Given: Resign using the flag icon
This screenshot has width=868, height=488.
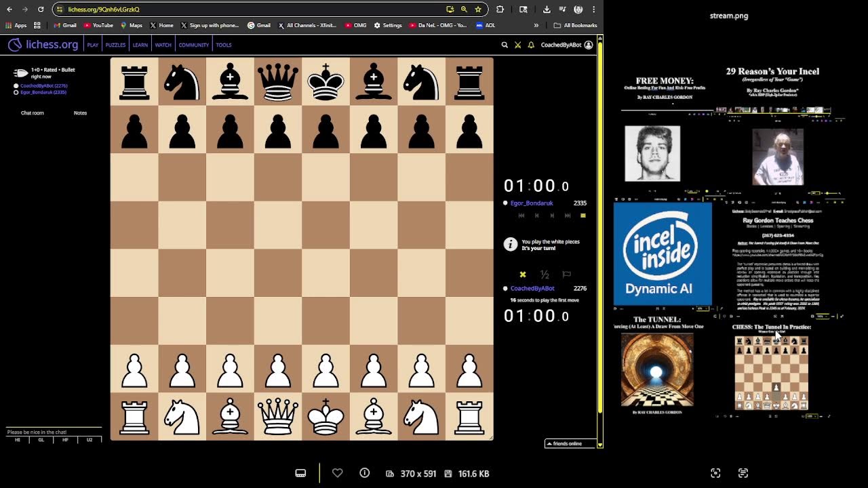Looking at the screenshot, I should (567, 274).
